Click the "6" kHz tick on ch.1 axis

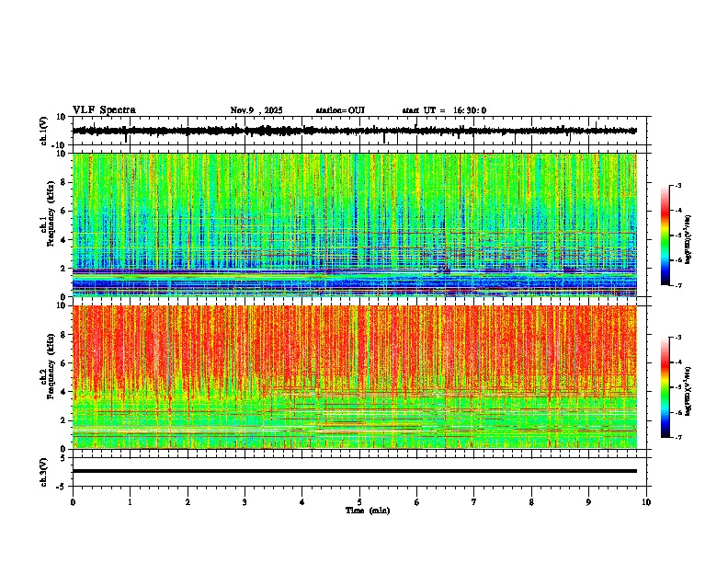click(63, 211)
